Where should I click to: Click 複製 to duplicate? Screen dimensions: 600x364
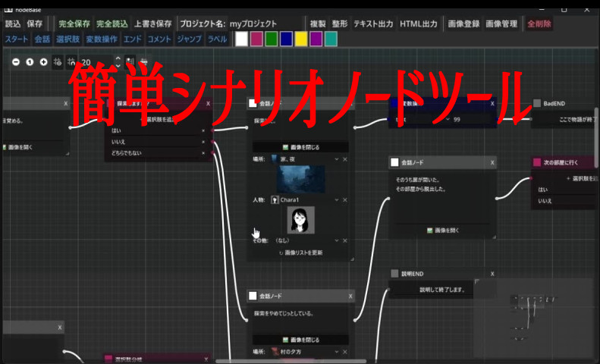click(x=318, y=24)
